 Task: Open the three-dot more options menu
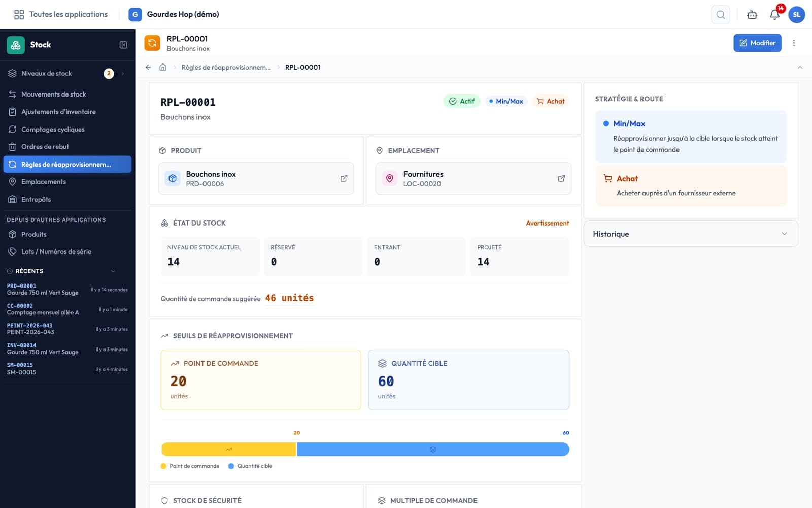[x=794, y=43]
